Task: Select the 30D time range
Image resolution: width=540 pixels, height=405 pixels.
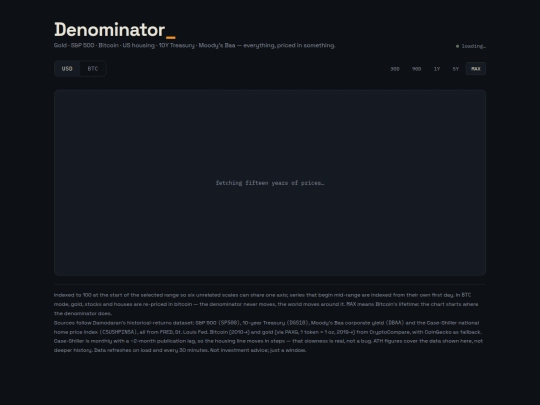Action: (395, 69)
